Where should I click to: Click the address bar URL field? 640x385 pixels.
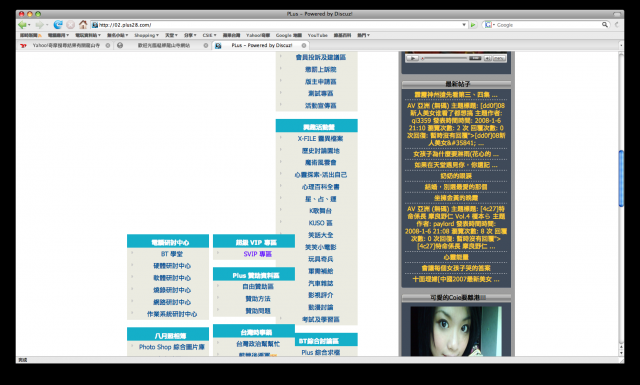(x=280, y=25)
